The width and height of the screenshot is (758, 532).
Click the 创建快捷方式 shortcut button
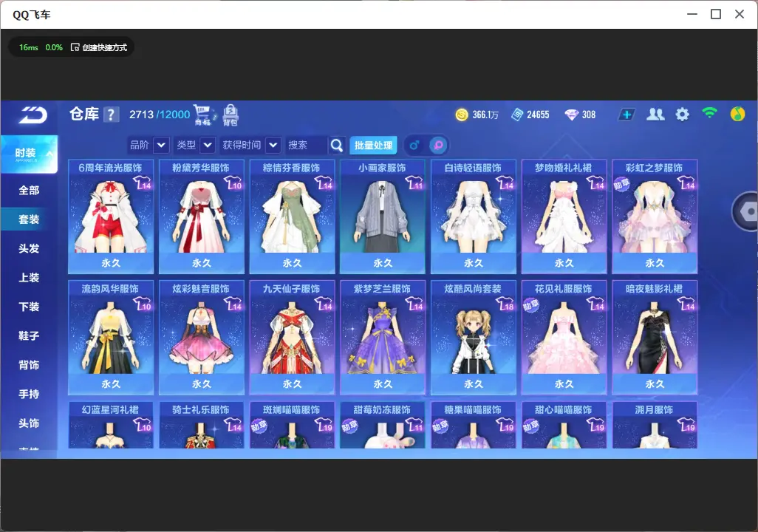pos(99,47)
